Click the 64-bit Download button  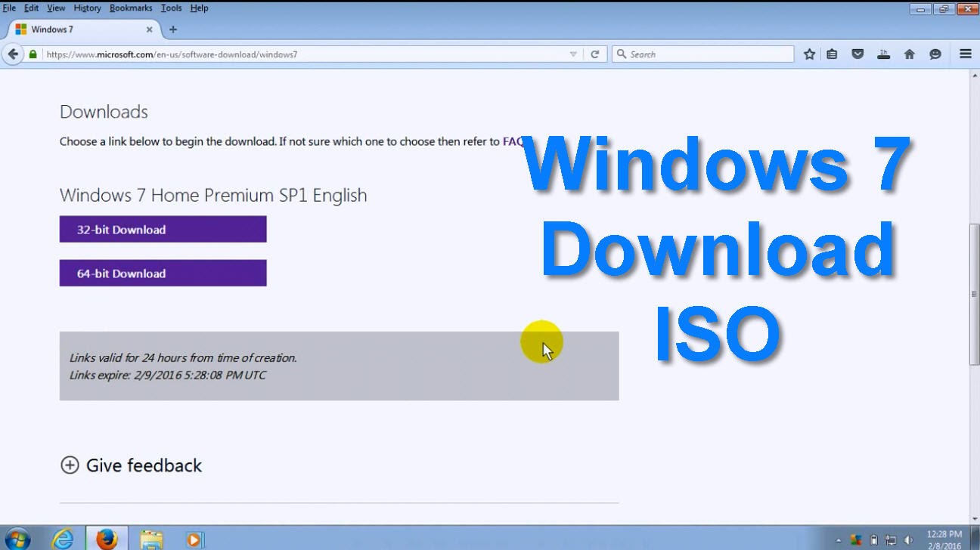pyautogui.click(x=163, y=273)
